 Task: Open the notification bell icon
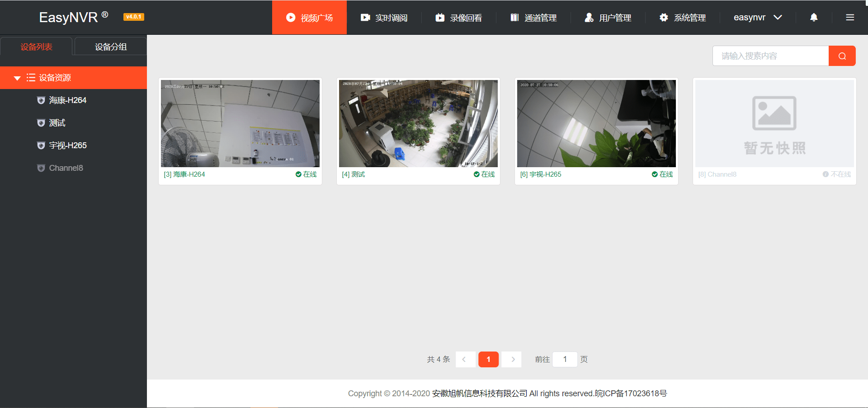(x=813, y=17)
